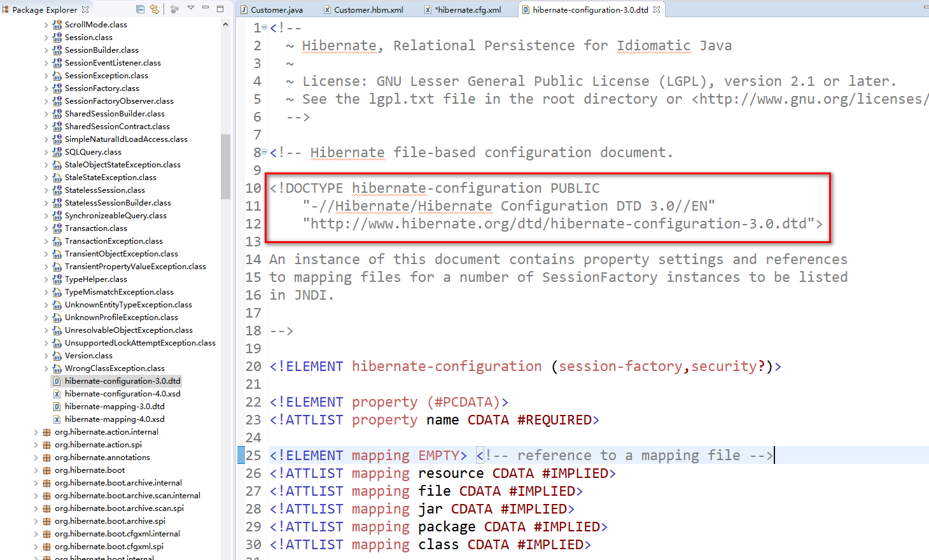Select TransientPropertyValueException.class in the tree
Image resolution: width=929 pixels, height=560 pixels.
pos(136,267)
